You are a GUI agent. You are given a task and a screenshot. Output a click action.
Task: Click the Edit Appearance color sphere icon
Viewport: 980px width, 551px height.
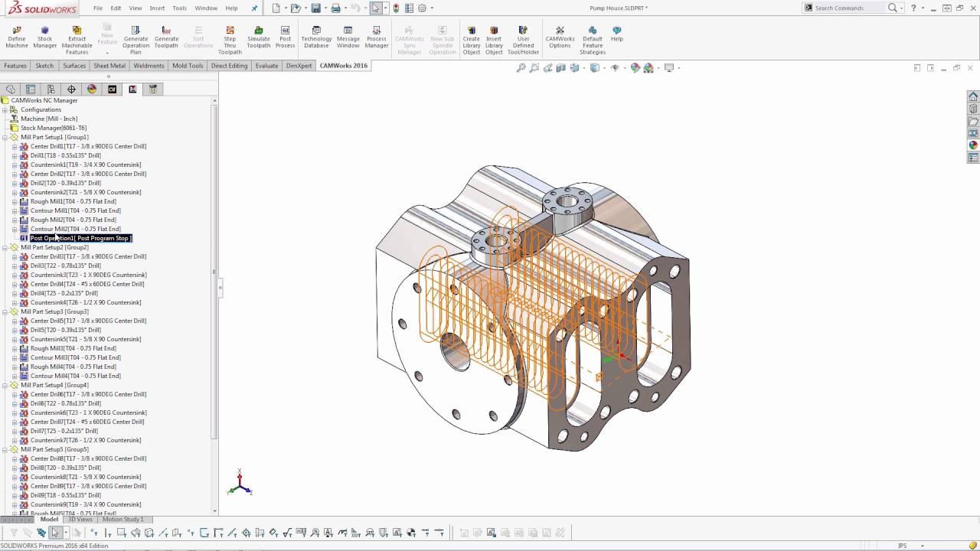tap(635, 68)
